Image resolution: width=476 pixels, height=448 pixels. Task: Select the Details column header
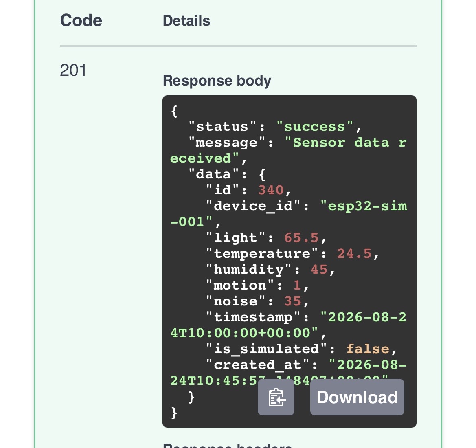[186, 21]
